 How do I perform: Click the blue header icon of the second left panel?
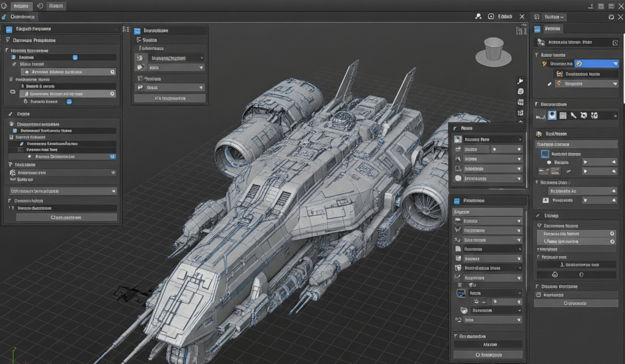pos(137,30)
